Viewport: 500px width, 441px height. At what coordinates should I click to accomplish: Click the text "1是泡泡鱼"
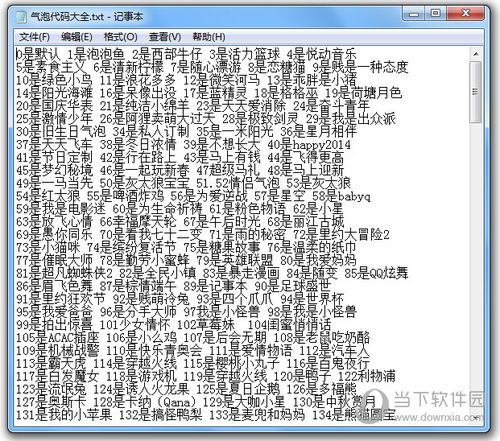click(x=96, y=54)
